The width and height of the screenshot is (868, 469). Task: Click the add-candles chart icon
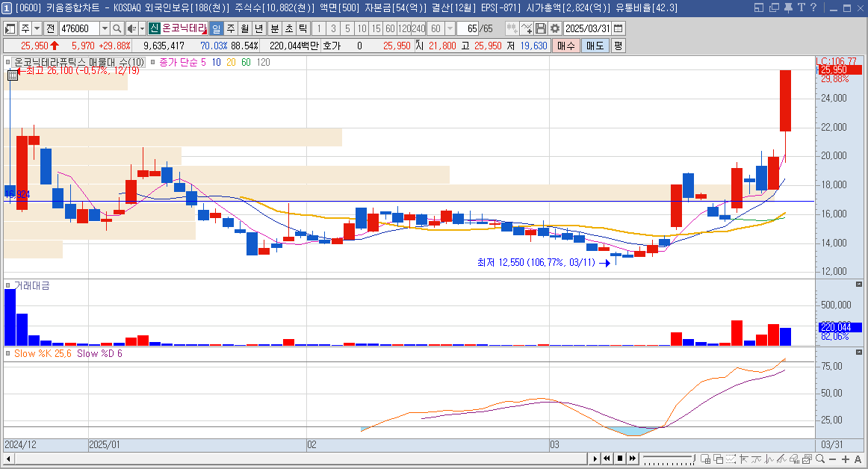pyautogui.click(x=512, y=28)
